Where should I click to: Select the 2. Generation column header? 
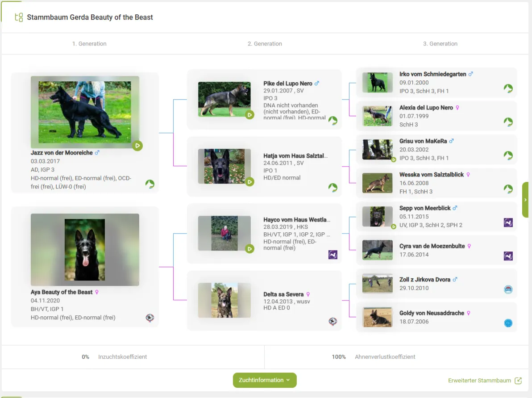[x=265, y=44]
